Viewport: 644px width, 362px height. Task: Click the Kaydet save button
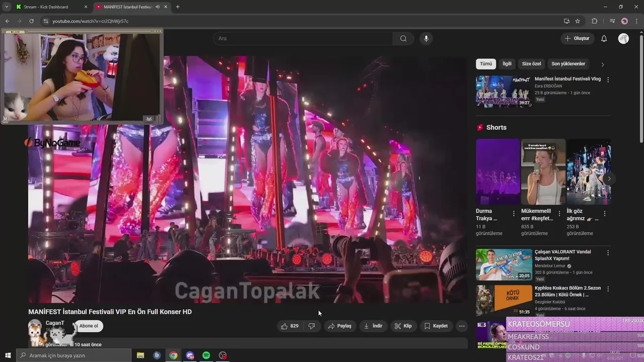tap(436, 326)
